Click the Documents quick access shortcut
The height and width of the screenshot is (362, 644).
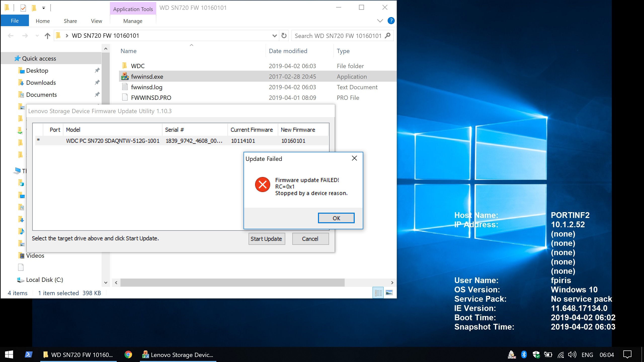click(x=42, y=94)
